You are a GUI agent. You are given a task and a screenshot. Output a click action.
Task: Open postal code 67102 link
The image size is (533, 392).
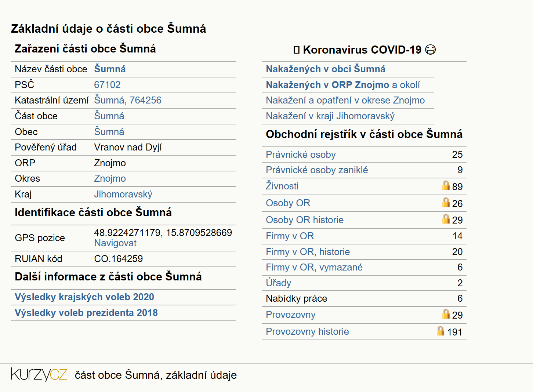click(x=107, y=85)
